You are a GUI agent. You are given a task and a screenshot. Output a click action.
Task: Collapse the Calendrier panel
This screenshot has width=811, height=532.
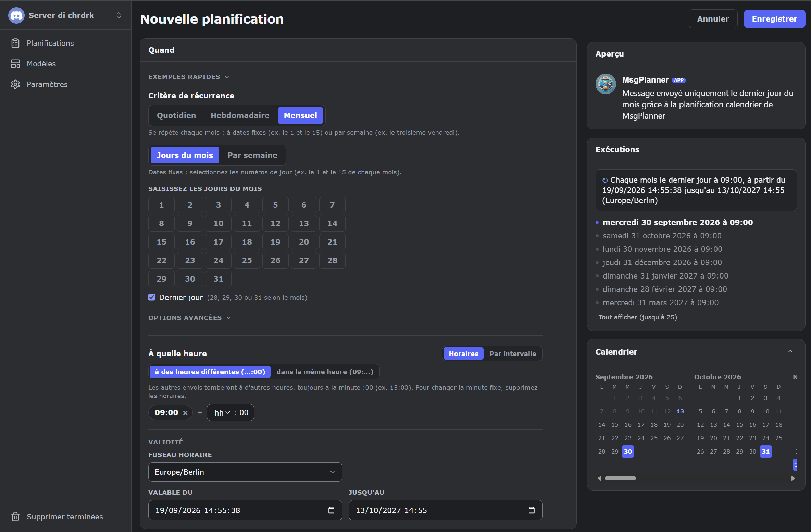(790, 352)
